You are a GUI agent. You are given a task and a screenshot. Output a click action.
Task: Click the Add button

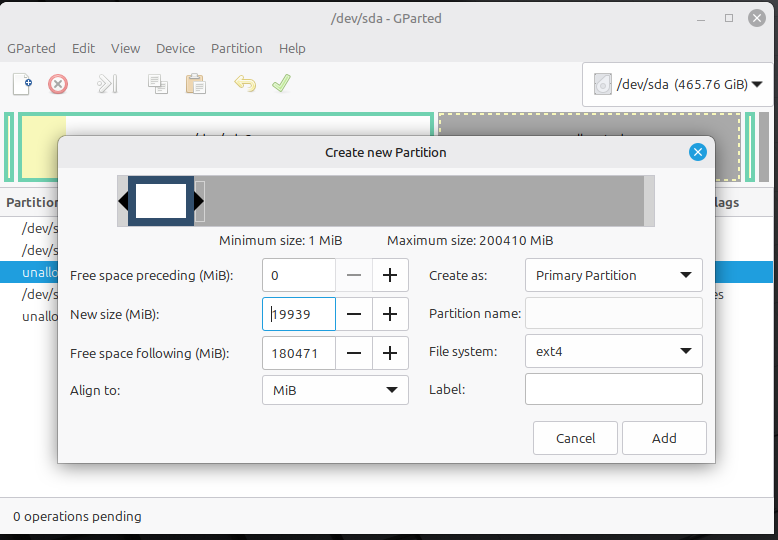pos(664,438)
